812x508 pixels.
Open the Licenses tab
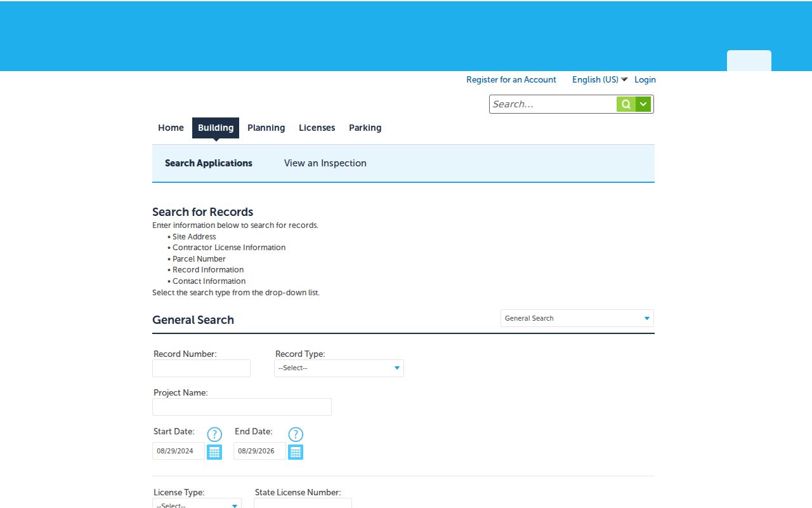tap(317, 128)
